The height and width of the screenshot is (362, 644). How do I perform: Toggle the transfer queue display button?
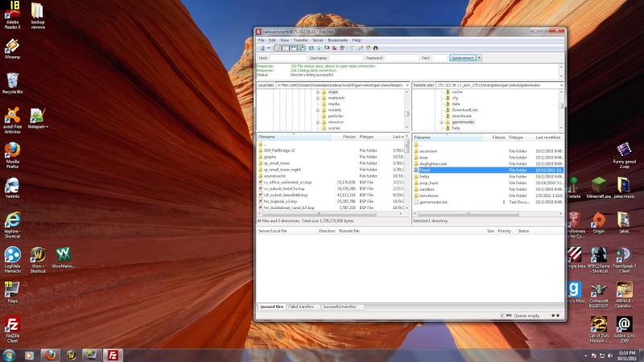pyautogui.click(x=301, y=48)
